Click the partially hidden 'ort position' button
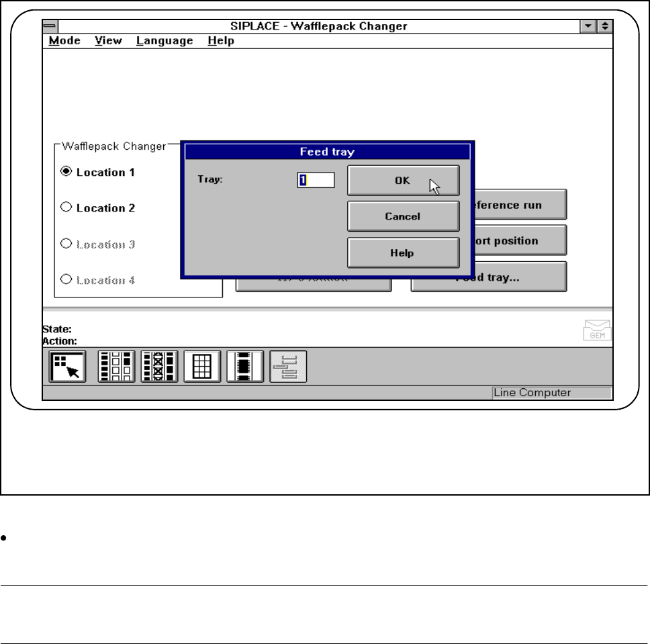This screenshot has height=644, width=650. pyautogui.click(x=520, y=240)
